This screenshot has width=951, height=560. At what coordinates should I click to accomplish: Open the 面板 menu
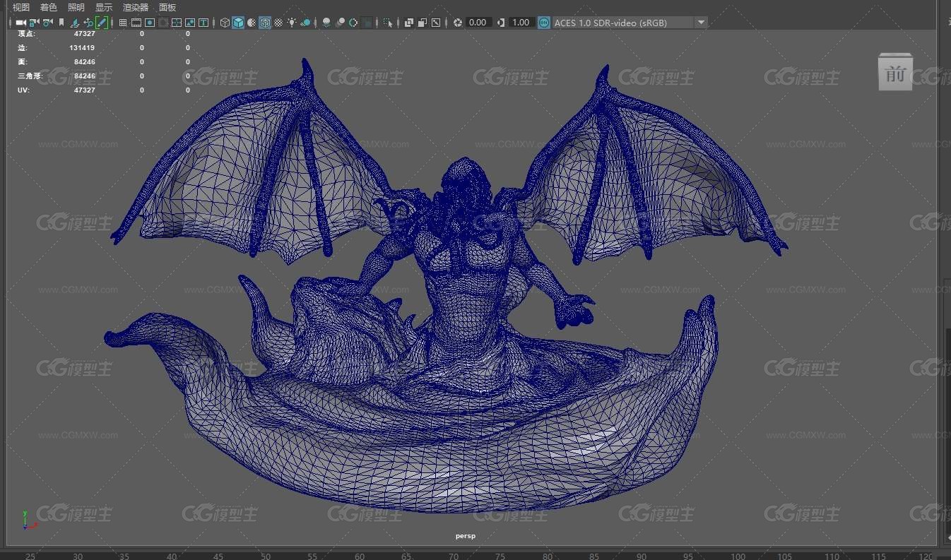click(x=167, y=7)
